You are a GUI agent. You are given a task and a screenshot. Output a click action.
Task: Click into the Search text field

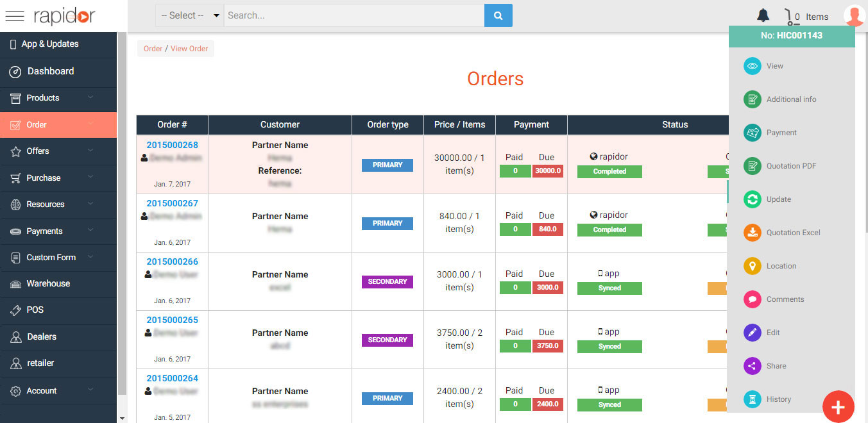353,15
